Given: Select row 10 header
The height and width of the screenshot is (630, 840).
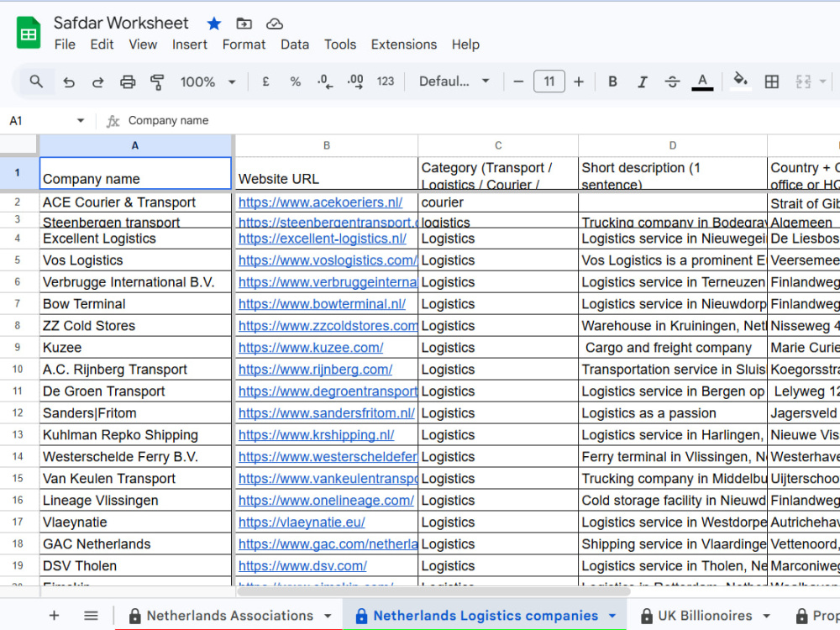Looking at the screenshot, I should (x=18, y=370).
